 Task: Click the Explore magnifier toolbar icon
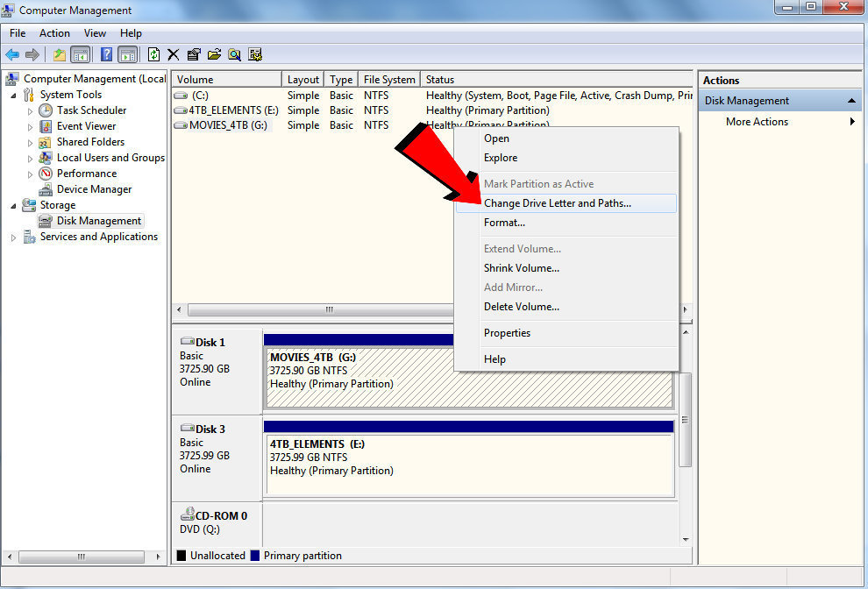click(235, 54)
